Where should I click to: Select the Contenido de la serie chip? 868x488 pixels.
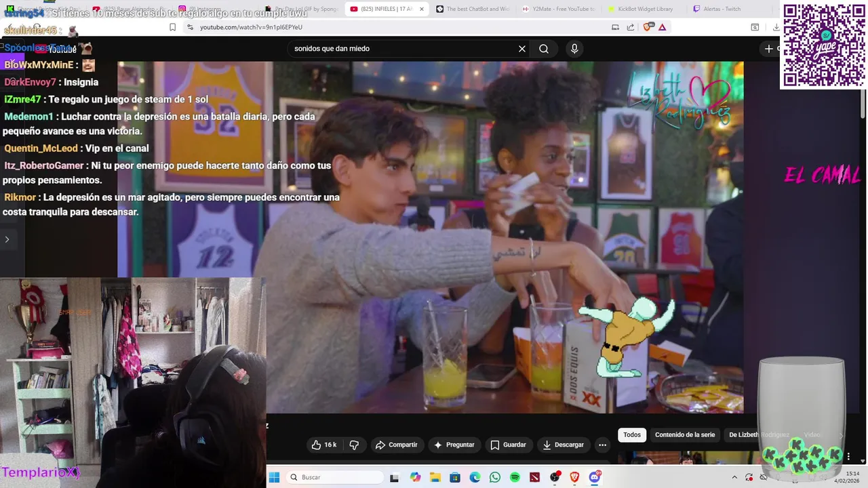[x=685, y=435]
